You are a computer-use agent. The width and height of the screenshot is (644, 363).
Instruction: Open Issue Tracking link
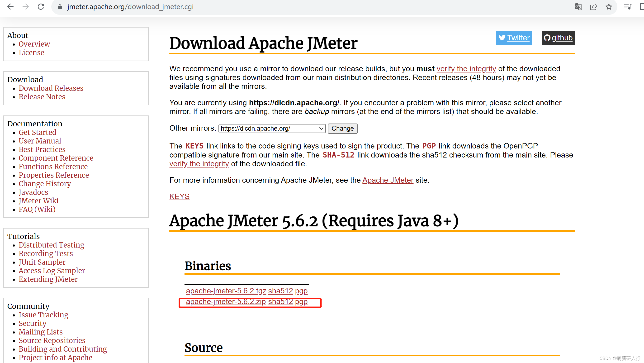coord(43,315)
